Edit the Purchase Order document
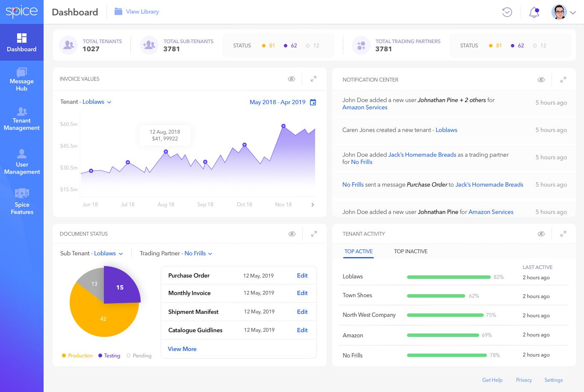This screenshot has height=392, width=584. (x=302, y=276)
